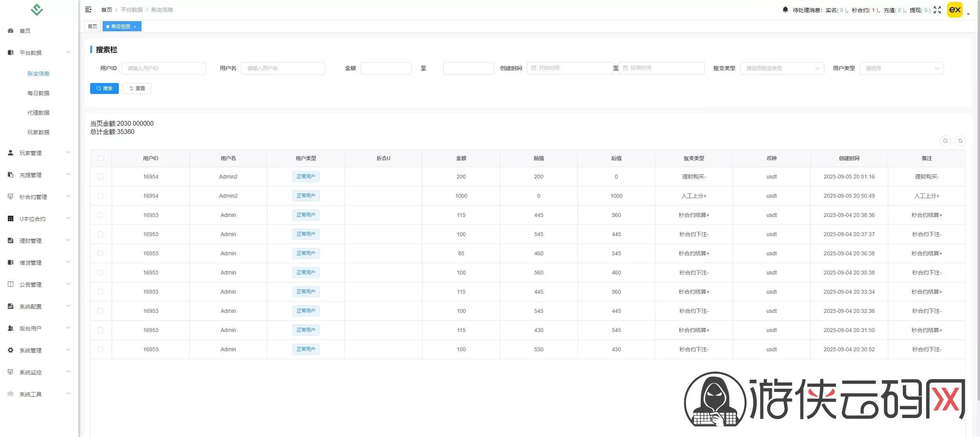980x437 pixels.
Task: Click the 重置 reset button
Action: click(x=137, y=88)
